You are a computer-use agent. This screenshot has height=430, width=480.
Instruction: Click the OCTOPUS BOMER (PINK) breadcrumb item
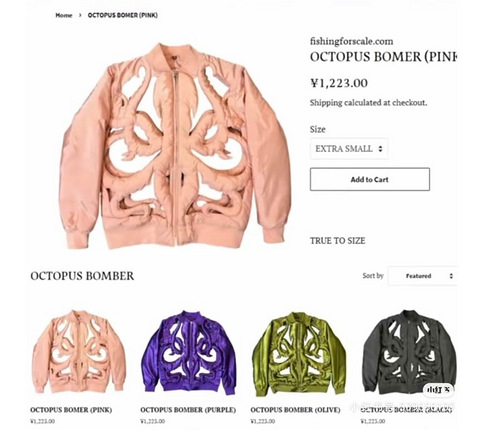(x=123, y=15)
